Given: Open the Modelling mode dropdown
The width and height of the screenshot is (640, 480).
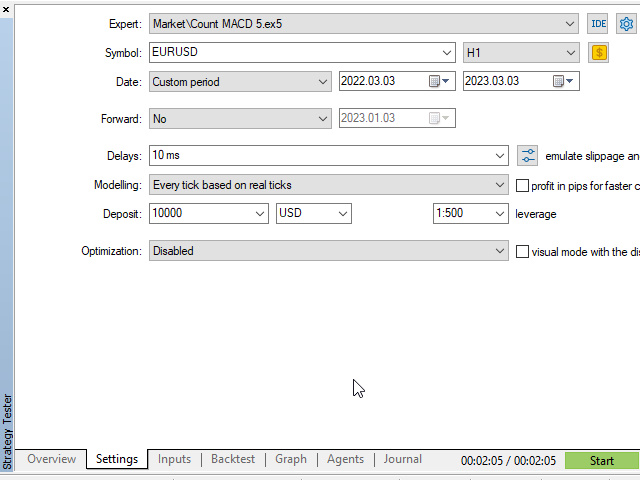Looking at the screenshot, I should coord(500,185).
